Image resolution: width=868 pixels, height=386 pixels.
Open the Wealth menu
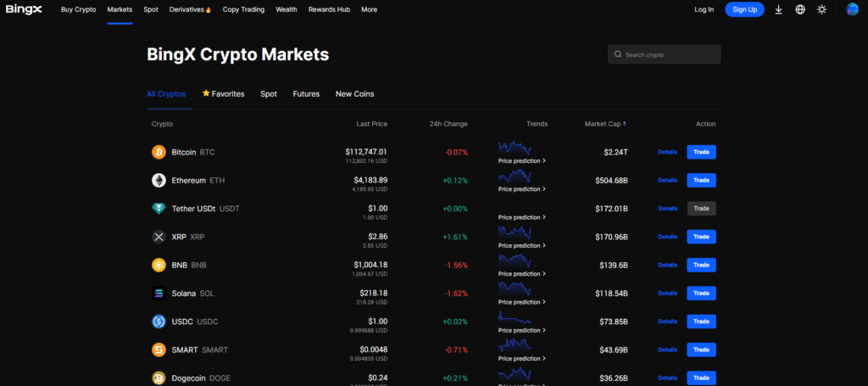pyautogui.click(x=287, y=9)
